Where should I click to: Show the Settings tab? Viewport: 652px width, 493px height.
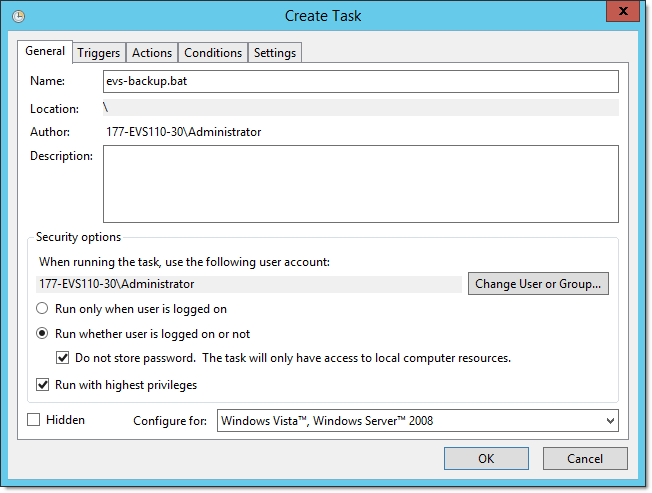tap(274, 53)
